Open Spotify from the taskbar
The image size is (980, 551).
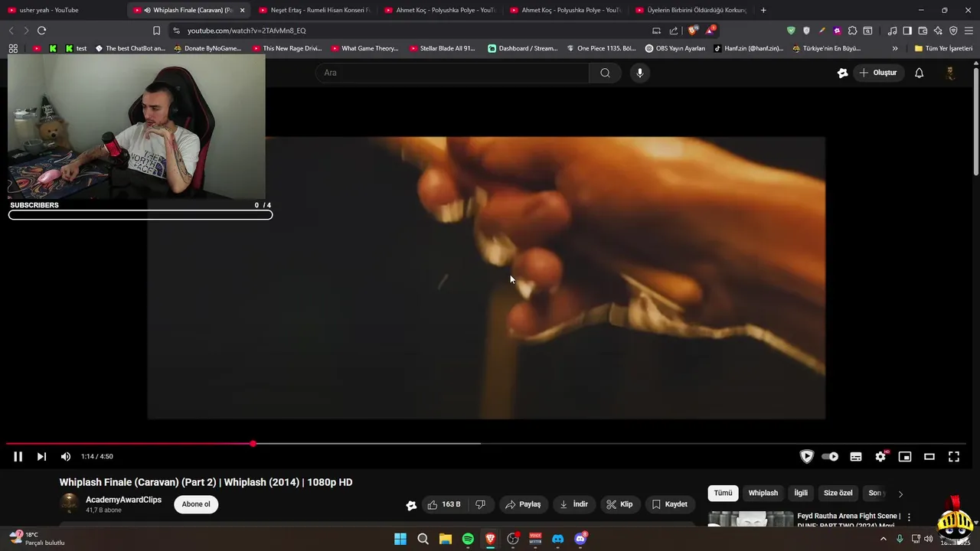(x=468, y=539)
